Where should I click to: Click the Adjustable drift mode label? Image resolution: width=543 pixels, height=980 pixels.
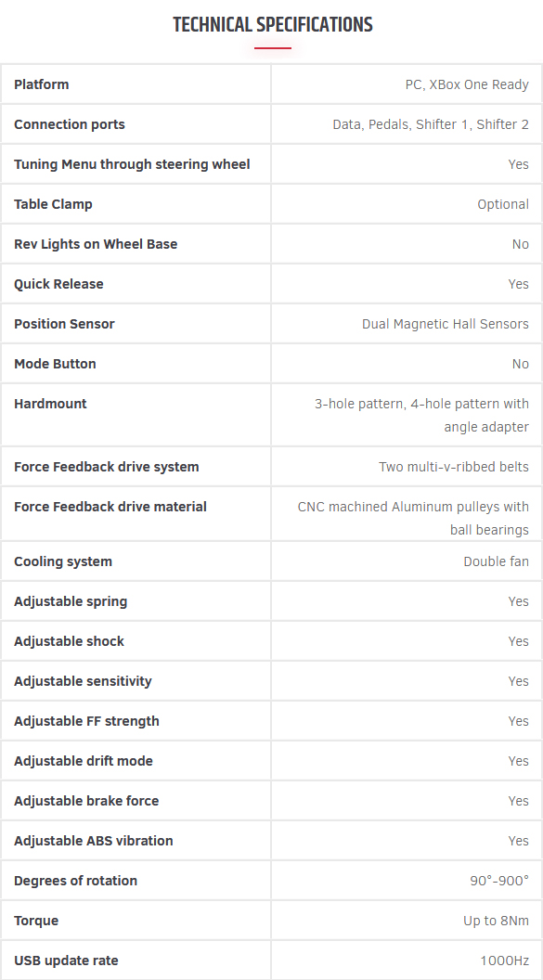pos(84,761)
